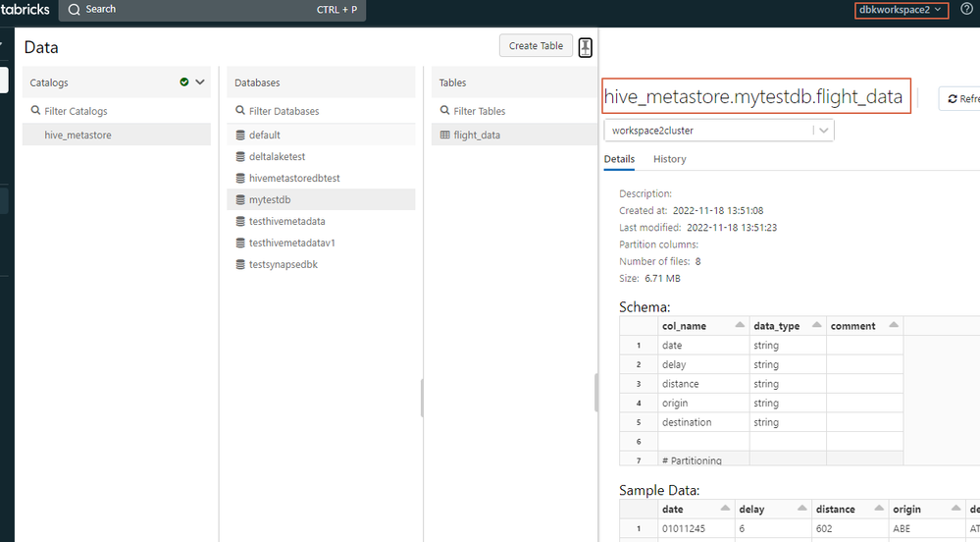This screenshot has width=980, height=542.
Task: Click the green catalog status check icon
Action: [x=183, y=82]
